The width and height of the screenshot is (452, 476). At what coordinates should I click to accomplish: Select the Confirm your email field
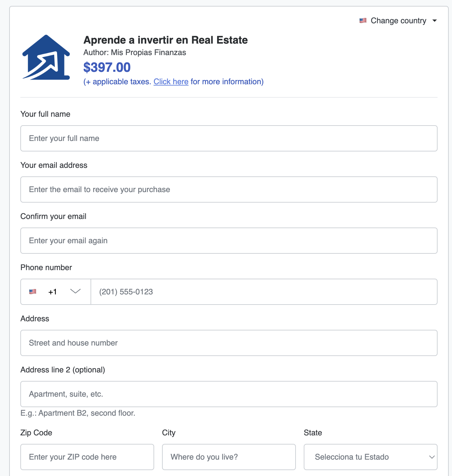pyautogui.click(x=229, y=241)
